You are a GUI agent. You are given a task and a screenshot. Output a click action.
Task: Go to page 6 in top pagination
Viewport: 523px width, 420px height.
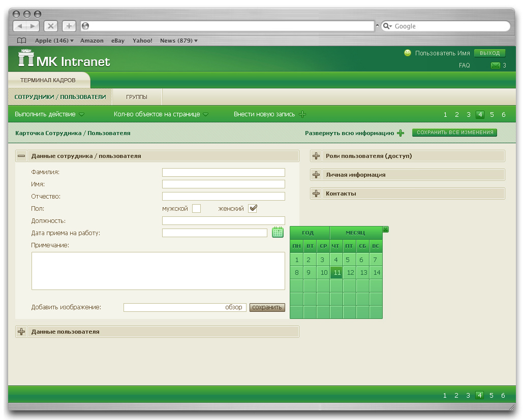tap(503, 115)
